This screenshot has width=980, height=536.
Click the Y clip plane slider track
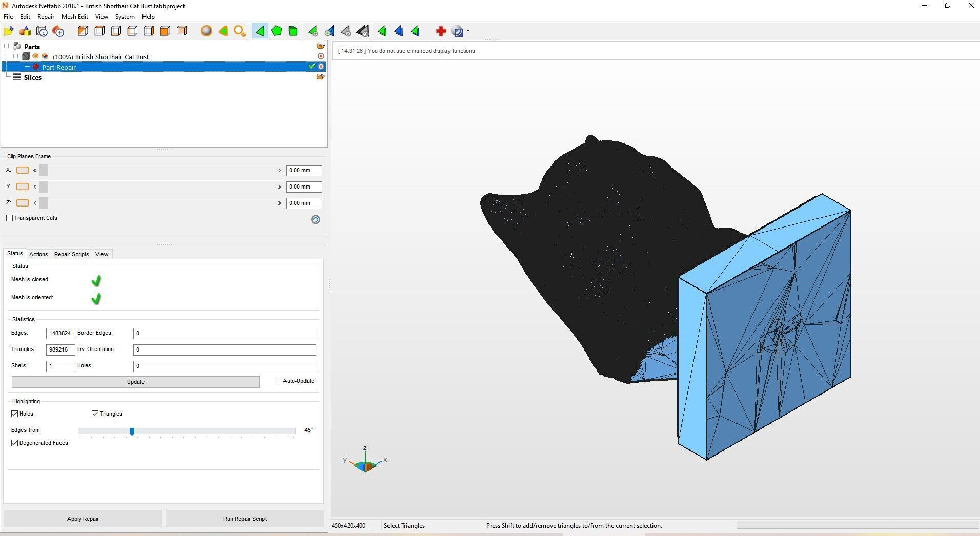(x=157, y=187)
